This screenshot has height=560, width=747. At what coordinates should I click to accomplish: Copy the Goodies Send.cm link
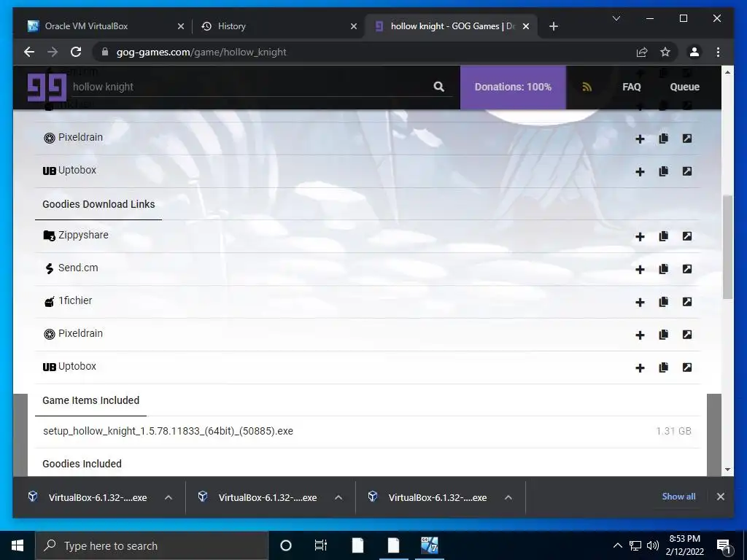663,269
